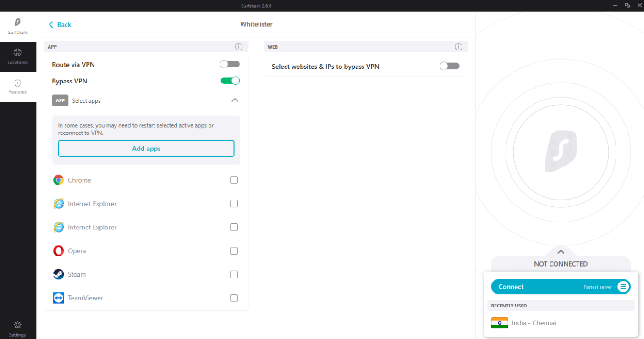This screenshot has width=644, height=339.
Task: Open the Surfshark home tab
Action: 18,27
